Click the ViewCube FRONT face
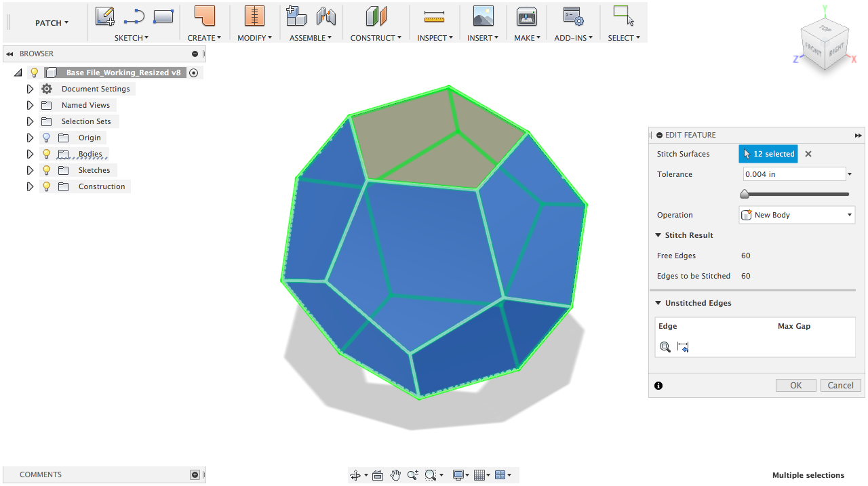The height and width of the screenshot is (486, 868). 812,49
